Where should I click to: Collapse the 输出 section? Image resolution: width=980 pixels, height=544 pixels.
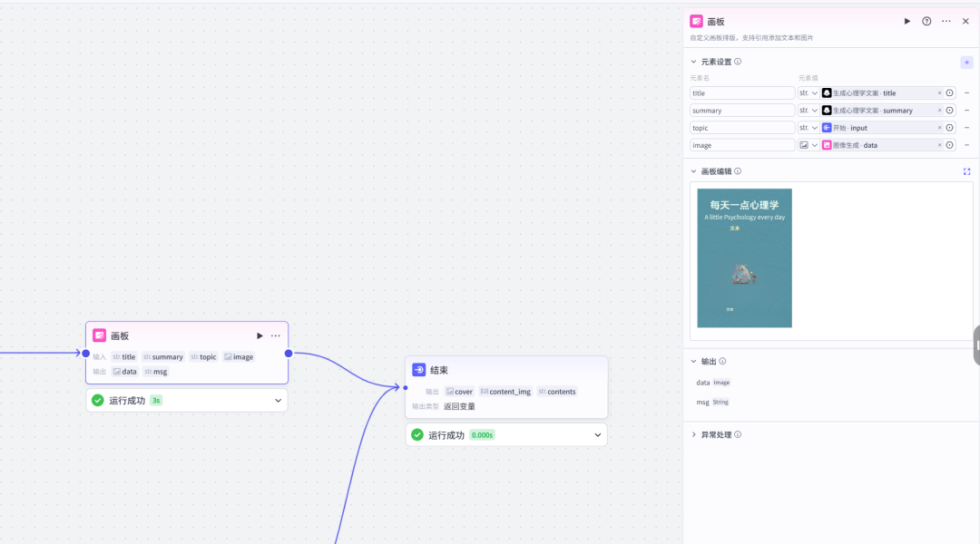click(x=694, y=362)
